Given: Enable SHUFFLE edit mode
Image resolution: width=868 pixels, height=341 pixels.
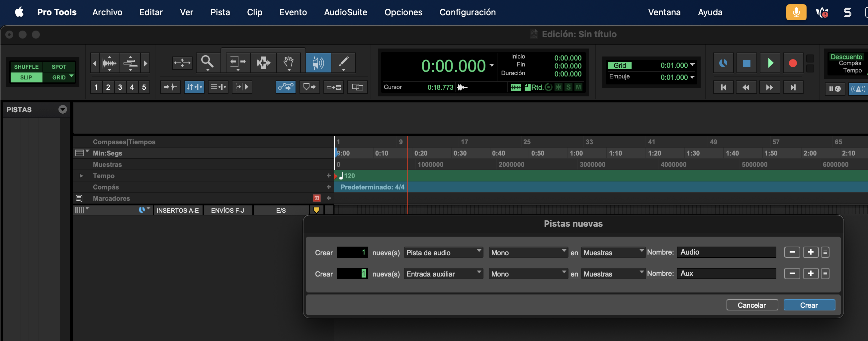Looking at the screenshot, I should [26, 66].
